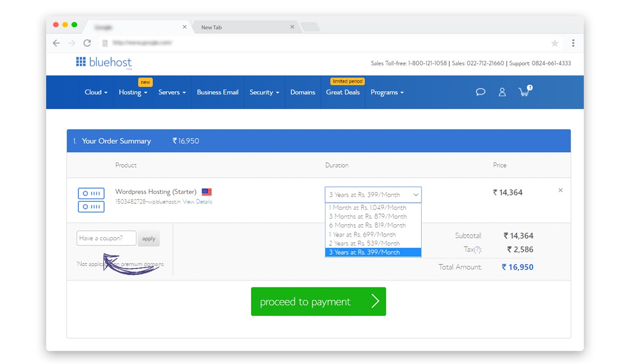Select 6 Months at Rs. 819/Month option
The image size is (630, 364).
[367, 225]
